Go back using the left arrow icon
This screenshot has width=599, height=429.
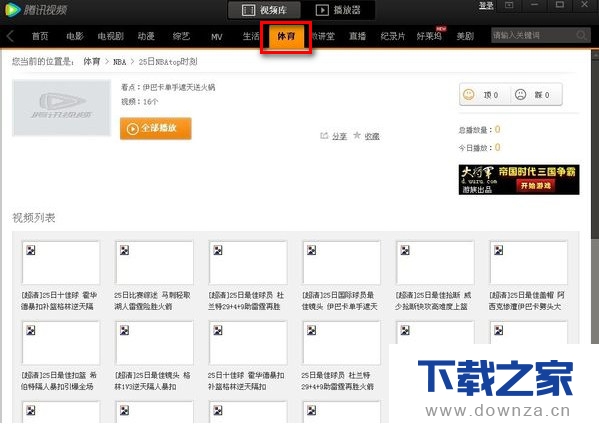pyautogui.click(x=10, y=36)
